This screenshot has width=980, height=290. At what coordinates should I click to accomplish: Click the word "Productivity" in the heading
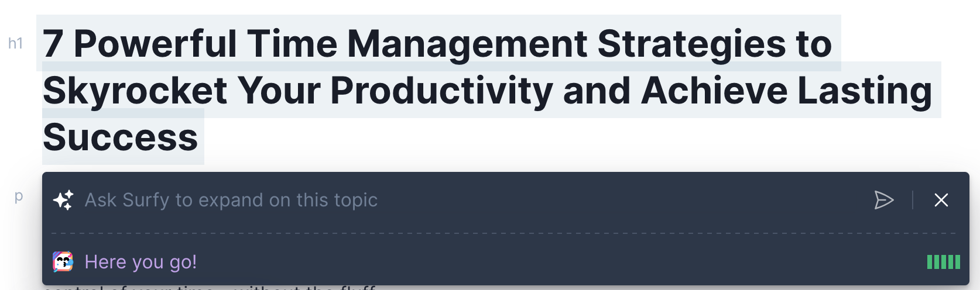pos(441,91)
